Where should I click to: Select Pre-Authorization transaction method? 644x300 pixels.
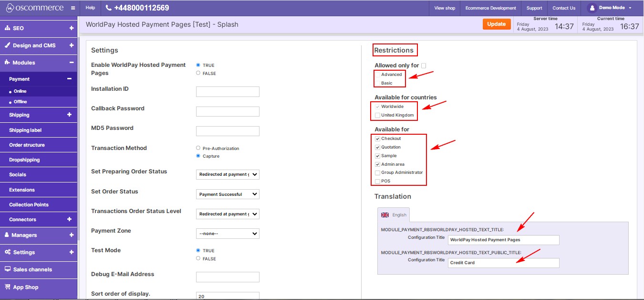pos(198,148)
